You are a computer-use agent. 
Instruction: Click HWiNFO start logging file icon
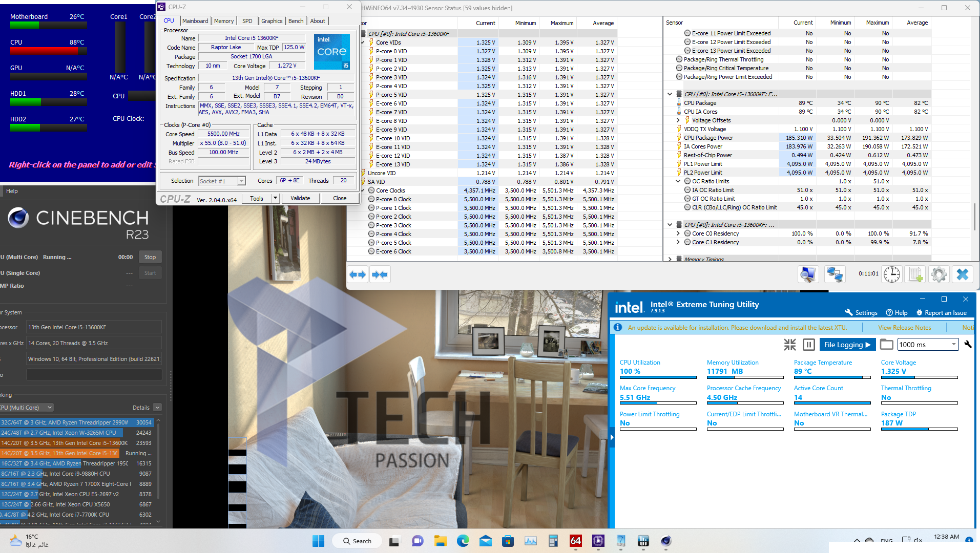tap(915, 274)
